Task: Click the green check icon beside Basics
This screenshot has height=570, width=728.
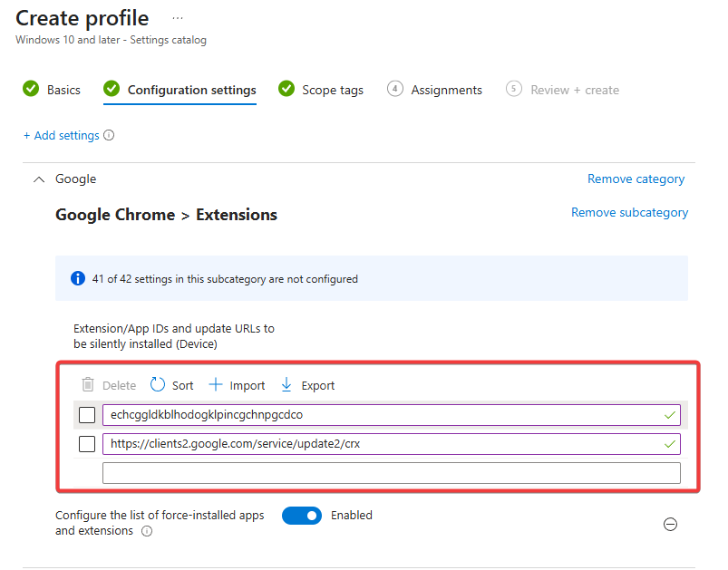Action: click(x=31, y=89)
